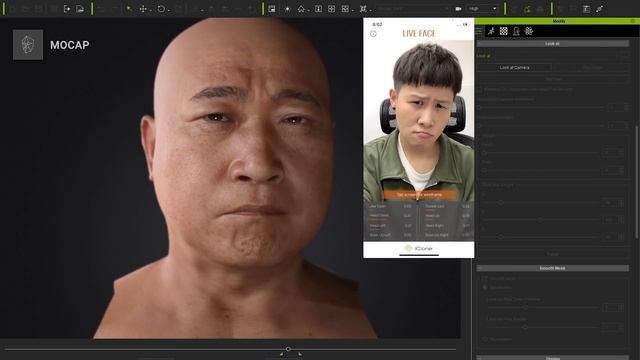
Task: Click the folder-page icon beside Export
Action: [x=80, y=9]
